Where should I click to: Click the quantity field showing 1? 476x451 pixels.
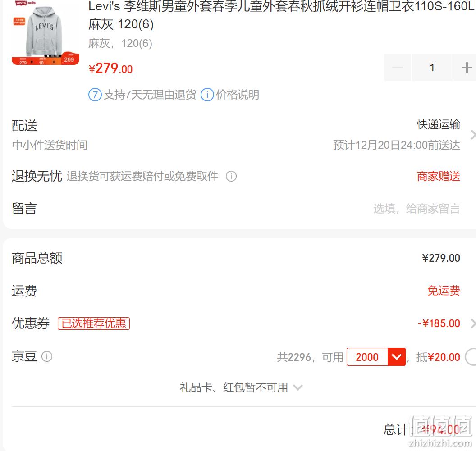coord(432,68)
